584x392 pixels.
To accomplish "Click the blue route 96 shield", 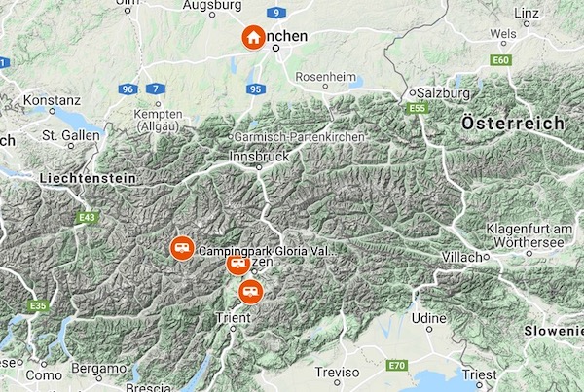I will click(128, 89).
